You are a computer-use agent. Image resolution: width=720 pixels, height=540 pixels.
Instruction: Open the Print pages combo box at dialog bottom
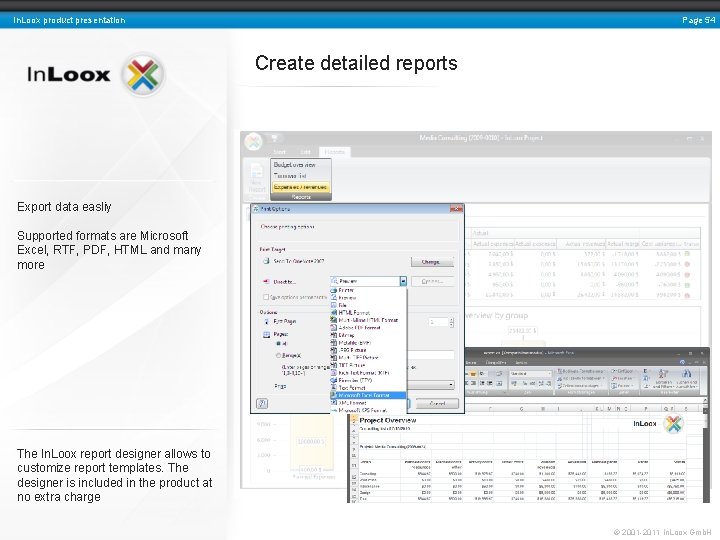[431, 384]
